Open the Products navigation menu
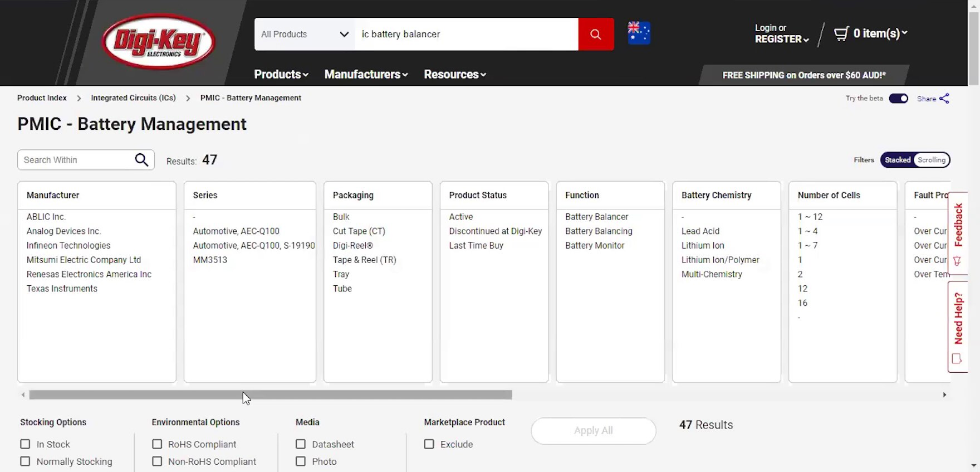 point(281,74)
